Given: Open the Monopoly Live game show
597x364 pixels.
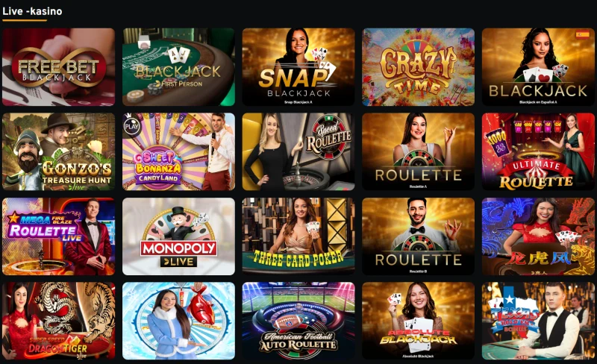Looking at the screenshot, I should pos(178,236).
